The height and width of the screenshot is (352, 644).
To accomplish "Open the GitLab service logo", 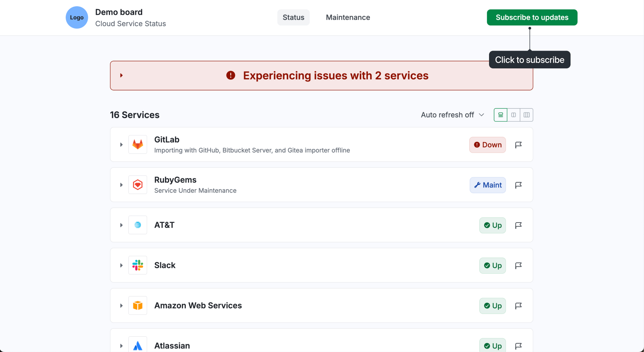I will pos(138,144).
